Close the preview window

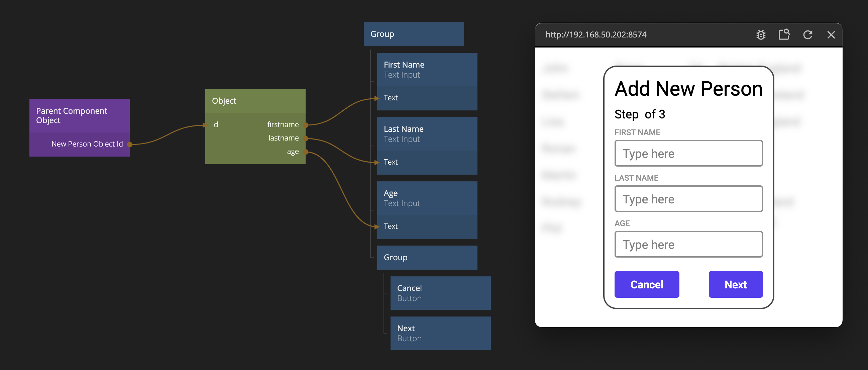[831, 35]
